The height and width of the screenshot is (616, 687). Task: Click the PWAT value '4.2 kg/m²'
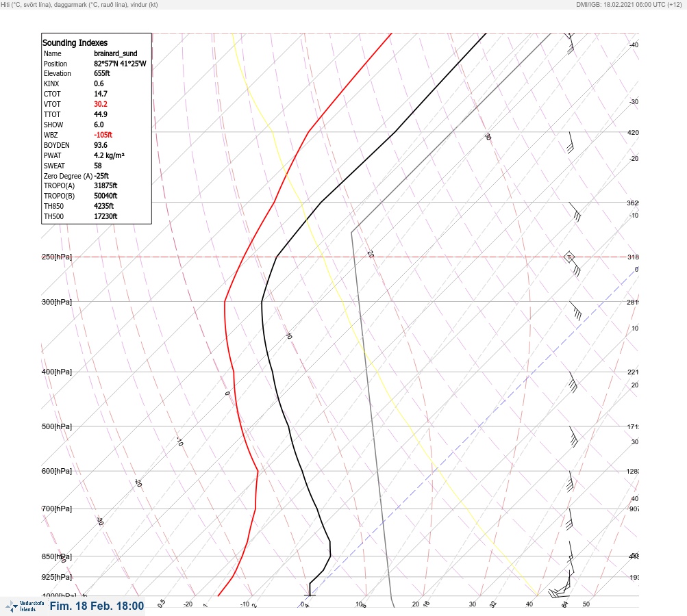pyautogui.click(x=109, y=155)
